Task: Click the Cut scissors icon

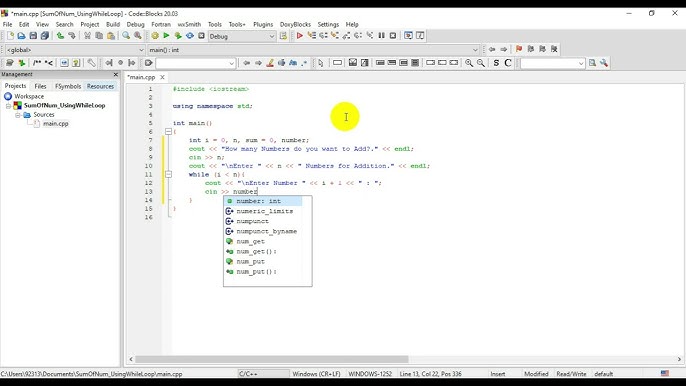Action: 88,36
